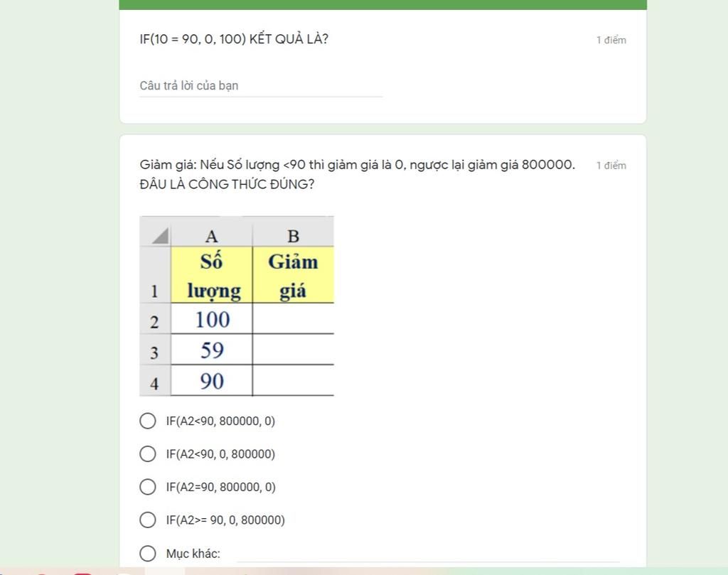Screen dimensions: 728x575
Task: Choose the IF(A2<90, 0, 800000) radio option
Action: coord(147,454)
